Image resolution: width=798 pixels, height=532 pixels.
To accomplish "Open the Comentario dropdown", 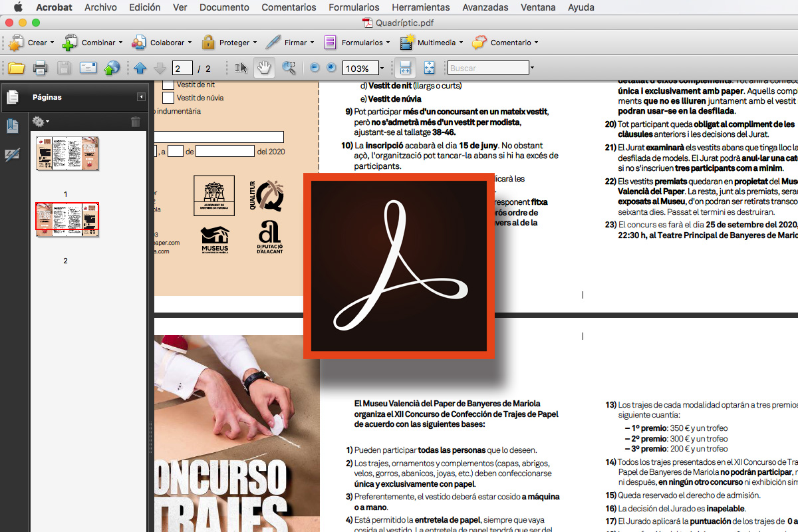I will (x=505, y=43).
